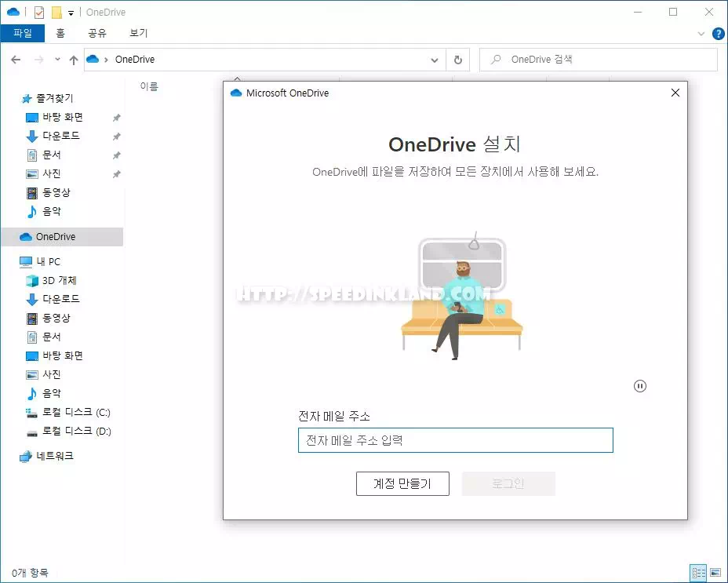Click the pin icon next to 문서
Image resolution: width=728 pixels, height=583 pixels.
[117, 155]
